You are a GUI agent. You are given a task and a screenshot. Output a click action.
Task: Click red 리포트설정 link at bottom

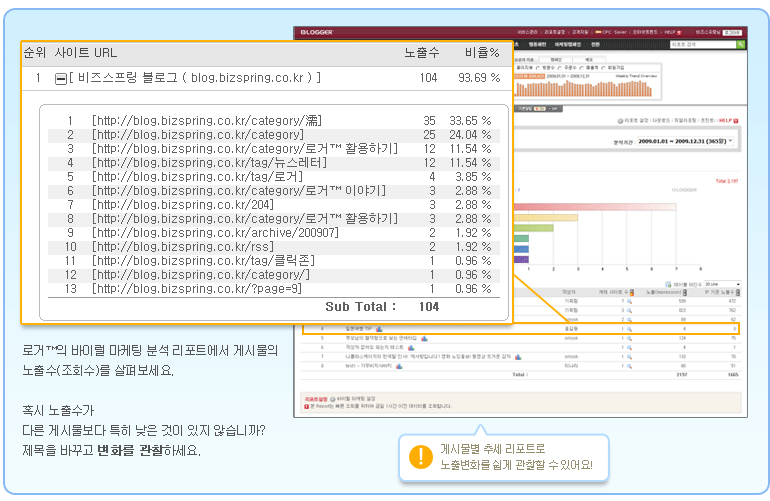pos(316,399)
